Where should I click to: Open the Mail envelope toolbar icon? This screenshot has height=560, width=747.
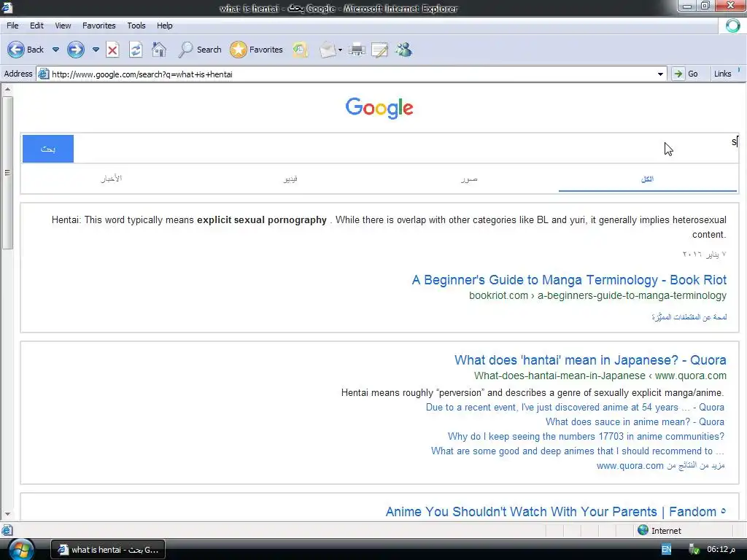pyautogui.click(x=328, y=50)
